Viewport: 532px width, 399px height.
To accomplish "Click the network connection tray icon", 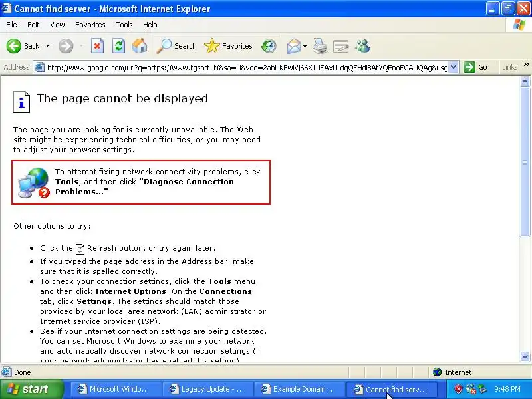I will tap(471, 389).
